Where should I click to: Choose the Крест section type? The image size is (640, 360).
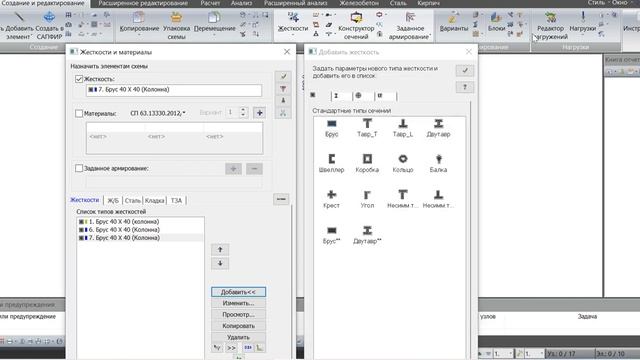[x=331, y=199]
